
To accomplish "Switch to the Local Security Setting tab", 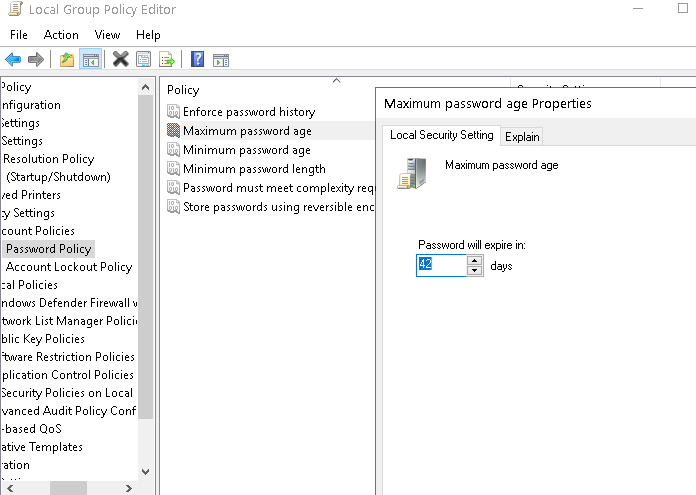I will [441, 135].
